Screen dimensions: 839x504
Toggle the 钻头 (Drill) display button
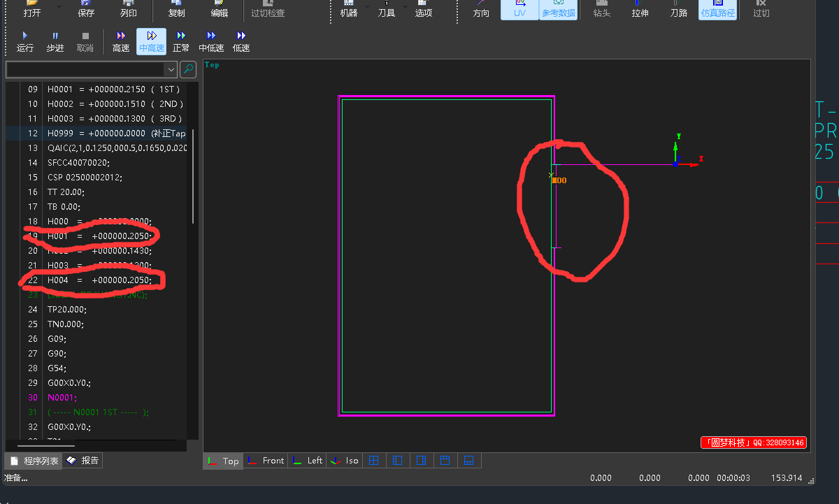(x=601, y=9)
